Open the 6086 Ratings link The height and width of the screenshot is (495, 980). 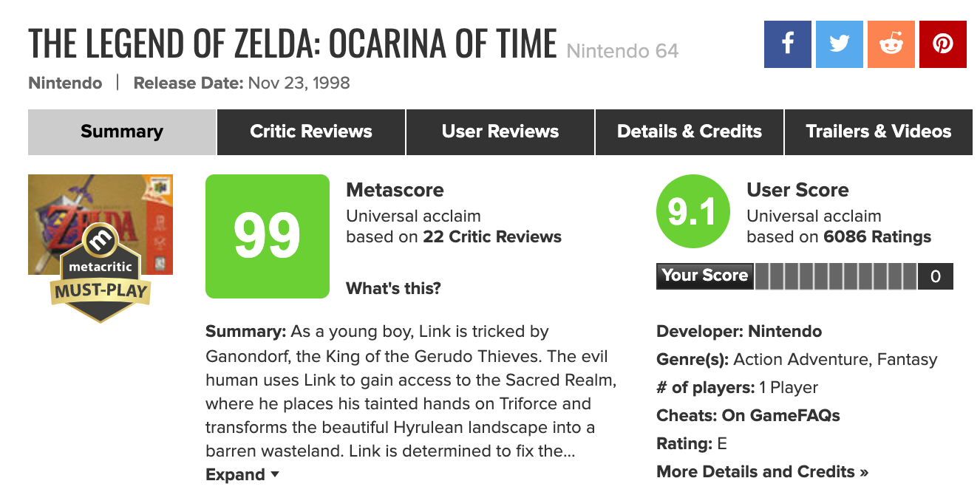877,237
